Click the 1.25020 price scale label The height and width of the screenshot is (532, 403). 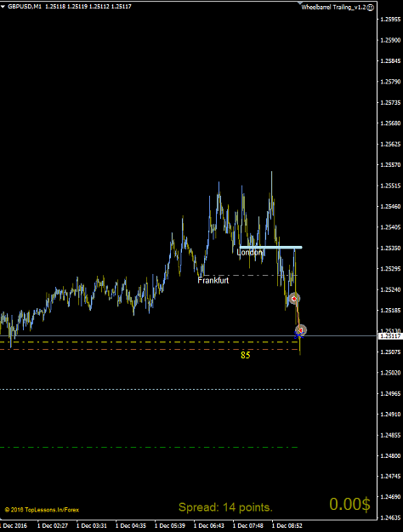pos(390,373)
